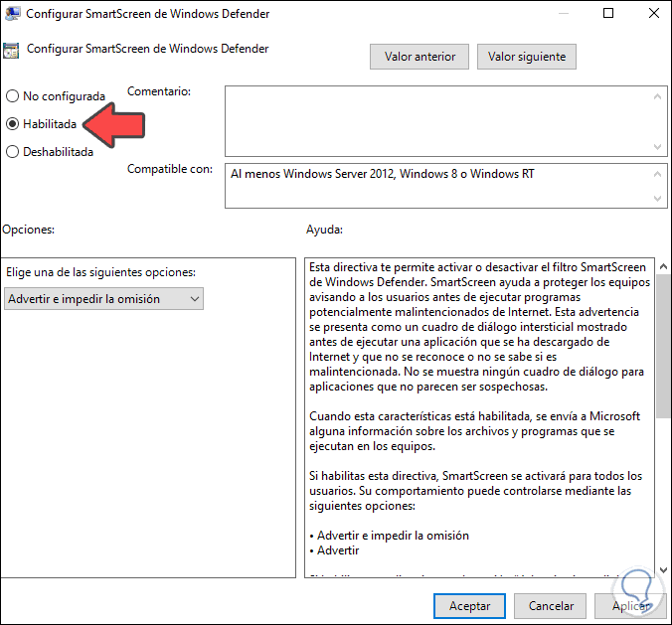Click the title bar policy window icon
Screen dimensions: 672x625
[12, 13]
